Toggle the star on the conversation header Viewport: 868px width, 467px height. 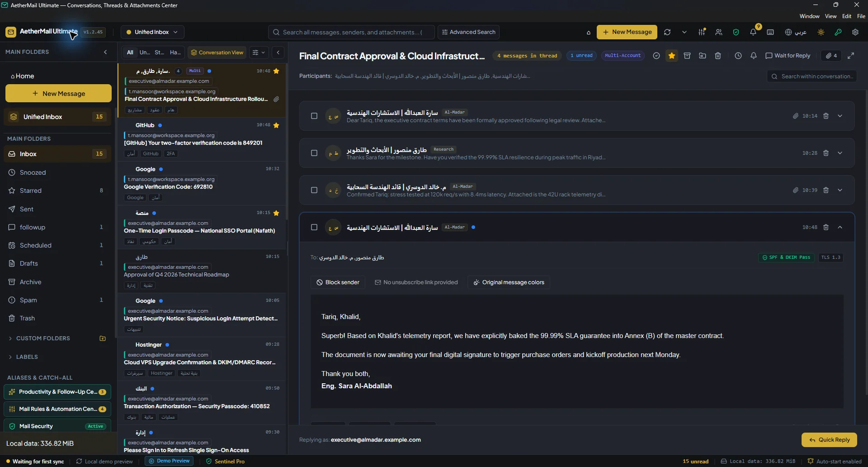coord(672,56)
